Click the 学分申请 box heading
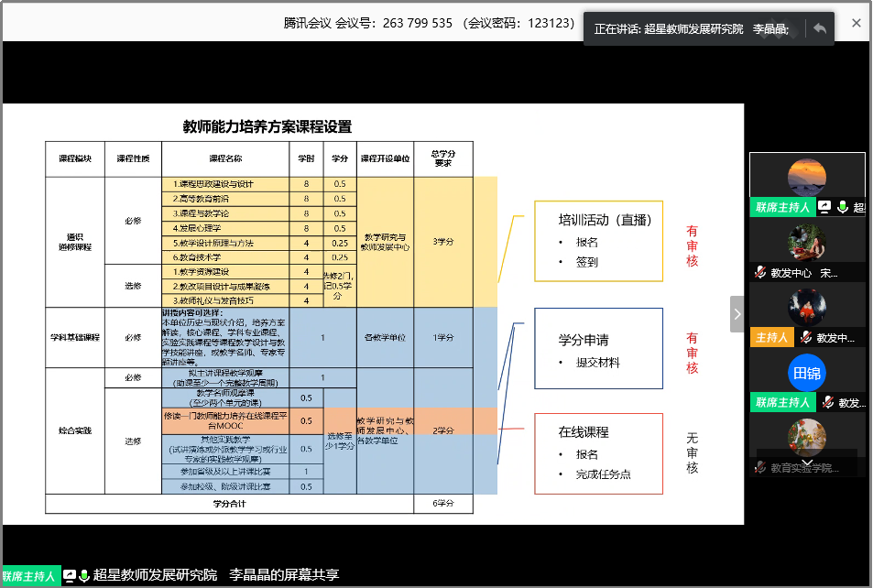Viewport: 873px width, 588px height. point(584,340)
